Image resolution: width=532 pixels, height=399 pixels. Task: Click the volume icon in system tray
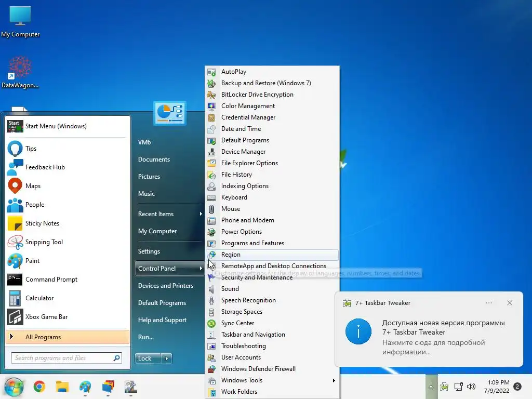471,387
